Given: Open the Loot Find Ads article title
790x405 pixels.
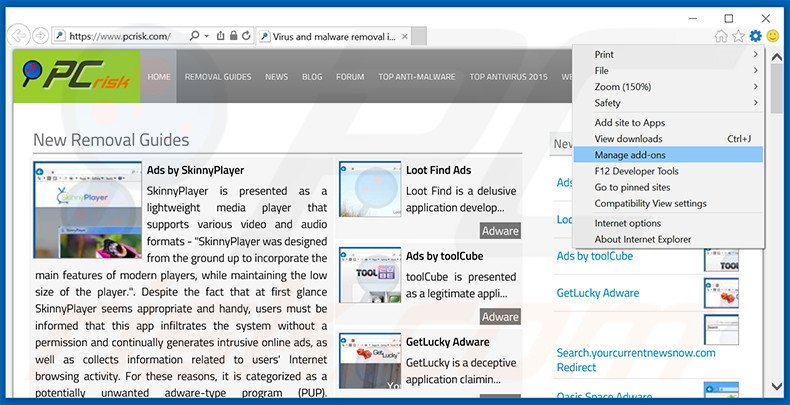Looking at the screenshot, I should pos(438,170).
